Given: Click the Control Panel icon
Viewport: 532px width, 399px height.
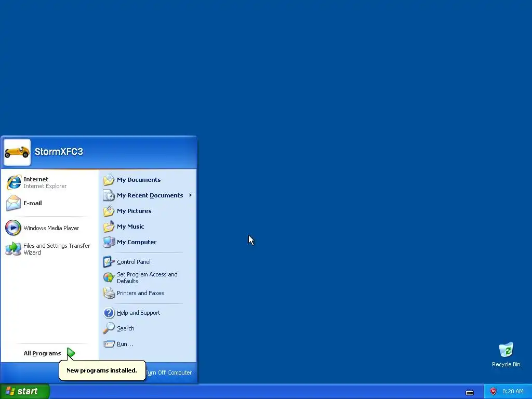Looking at the screenshot, I should [x=109, y=262].
